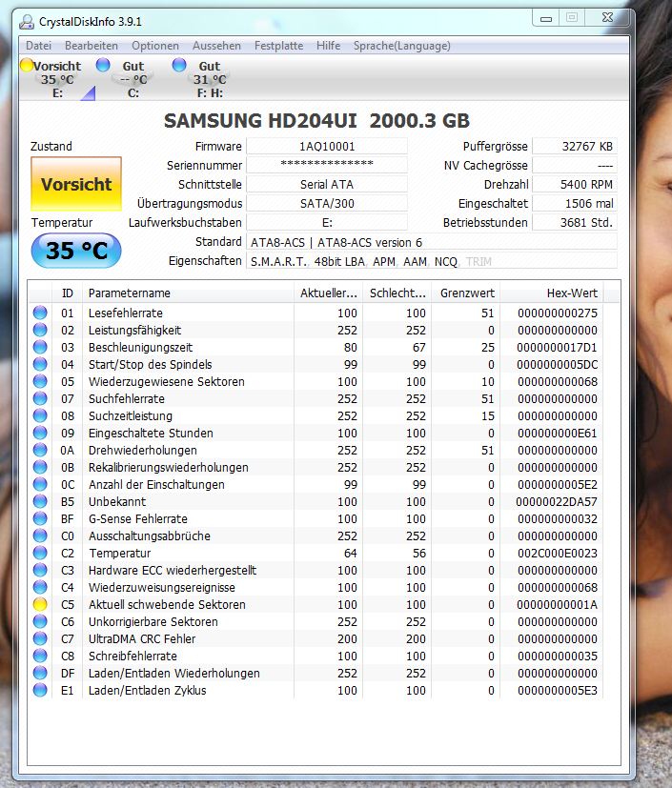Select the Aktuell schwebende Sektoren parameter name
Viewport: 672px width, 788px height.
pos(167,604)
